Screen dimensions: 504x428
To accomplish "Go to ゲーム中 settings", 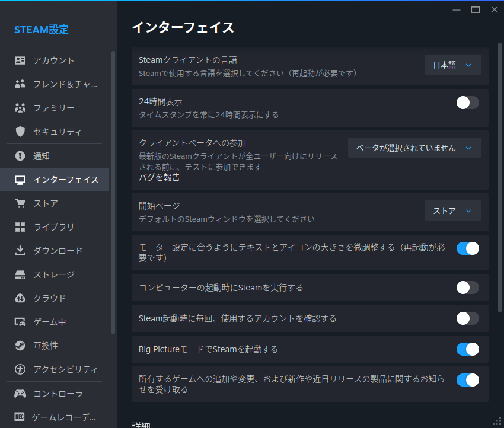I will tap(55, 322).
